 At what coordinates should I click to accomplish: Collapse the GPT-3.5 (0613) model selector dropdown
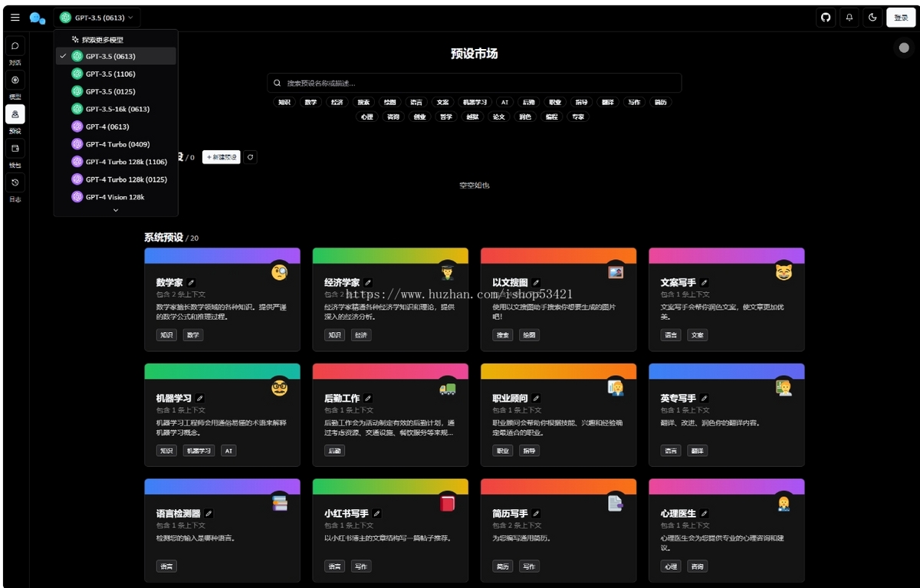tap(97, 18)
